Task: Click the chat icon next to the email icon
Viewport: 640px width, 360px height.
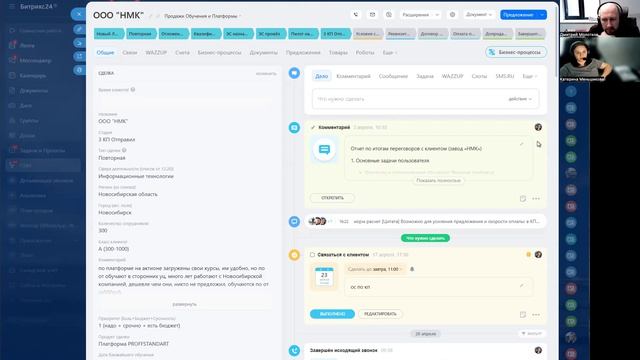Action: [389, 15]
